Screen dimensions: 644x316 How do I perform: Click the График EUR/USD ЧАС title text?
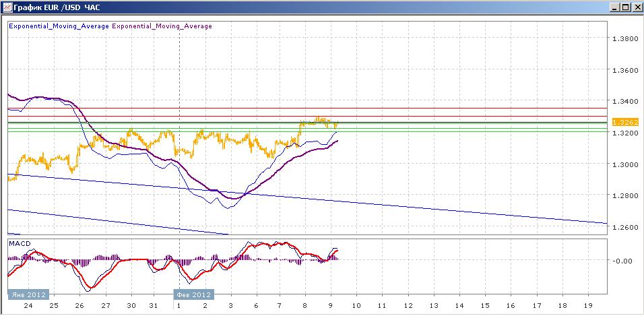tap(57, 7)
